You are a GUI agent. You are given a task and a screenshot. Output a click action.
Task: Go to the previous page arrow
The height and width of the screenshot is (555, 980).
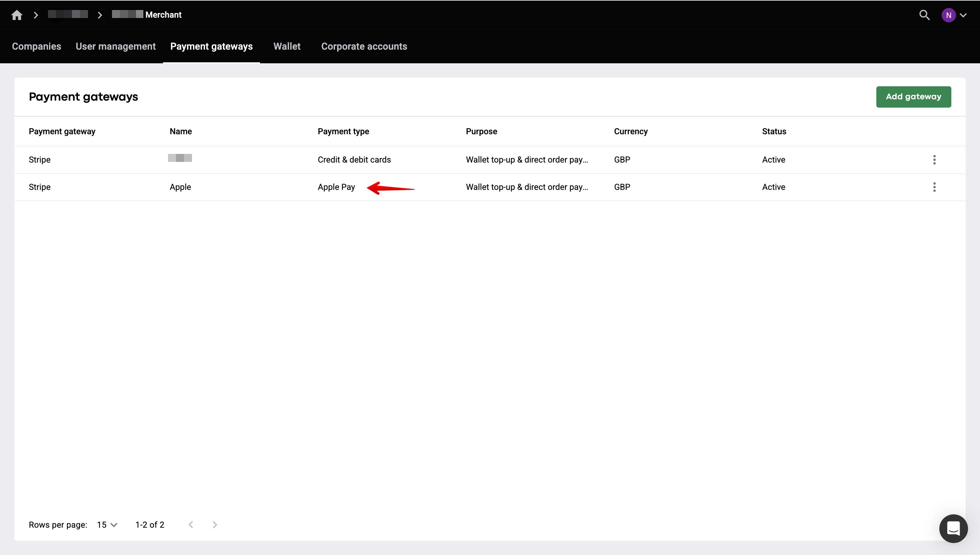191,525
